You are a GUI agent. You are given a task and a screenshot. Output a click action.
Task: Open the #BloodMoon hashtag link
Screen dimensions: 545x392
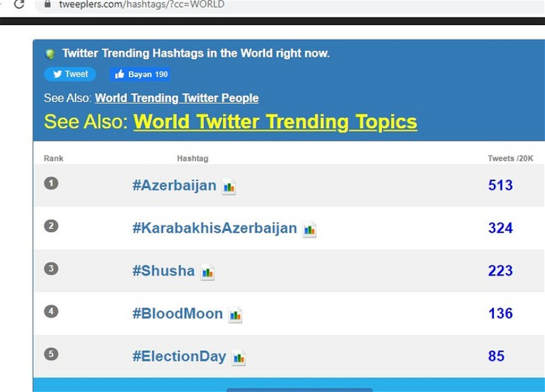[x=177, y=314]
